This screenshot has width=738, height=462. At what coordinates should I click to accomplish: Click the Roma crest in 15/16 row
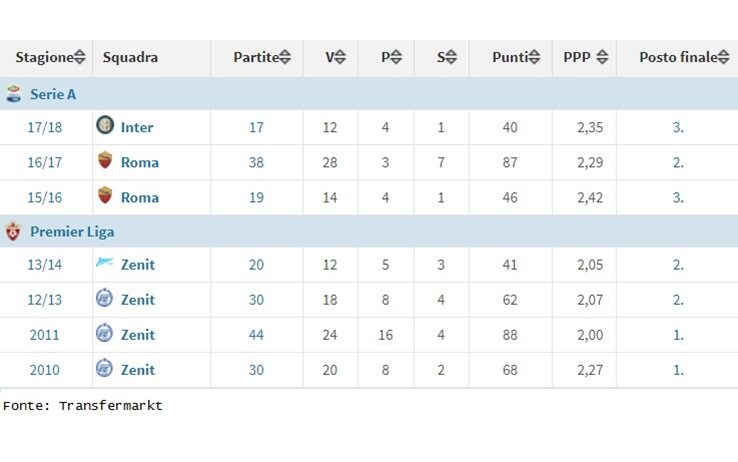pyautogui.click(x=105, y=195)
